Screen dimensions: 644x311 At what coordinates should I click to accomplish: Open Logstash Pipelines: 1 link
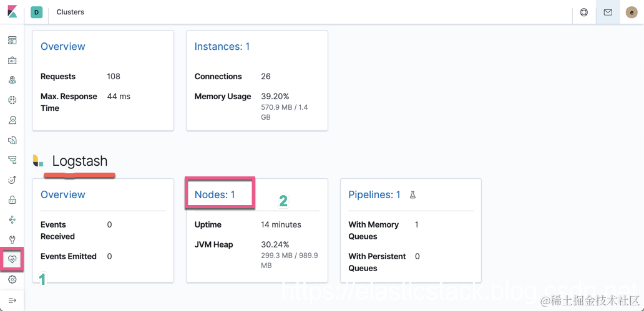[374, 194]
